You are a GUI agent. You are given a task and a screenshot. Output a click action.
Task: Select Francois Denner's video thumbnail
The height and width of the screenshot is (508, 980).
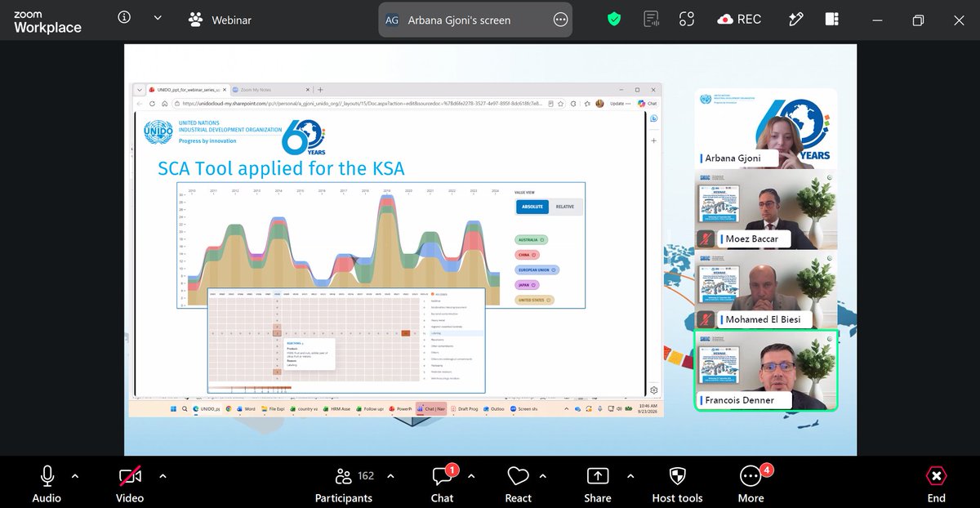pos(766,369)
